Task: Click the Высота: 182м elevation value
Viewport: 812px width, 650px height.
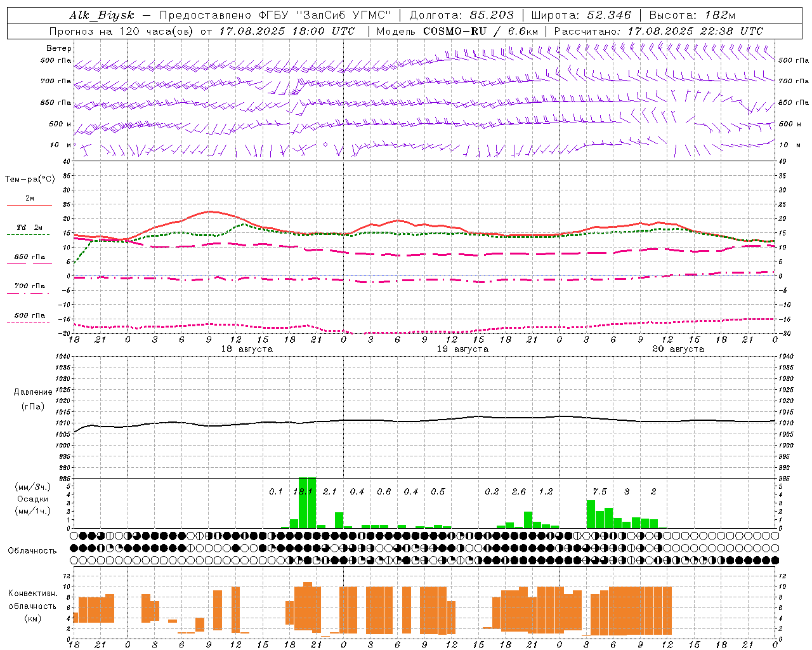Action: [692, 15]
